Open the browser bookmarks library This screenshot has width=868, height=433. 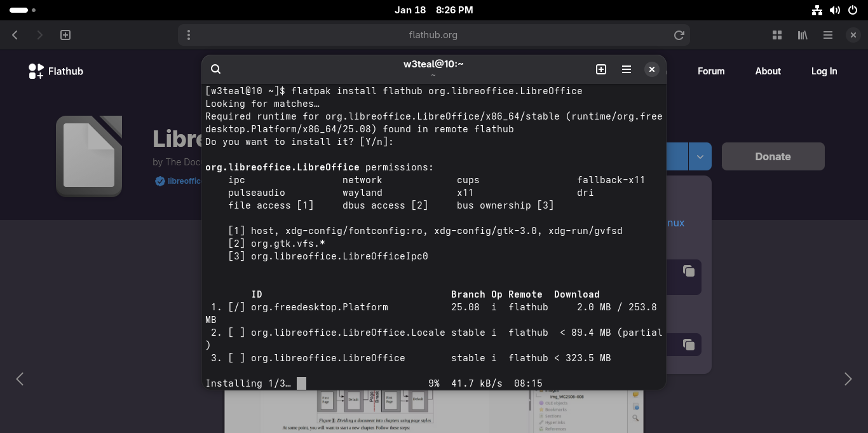(803, 35)
